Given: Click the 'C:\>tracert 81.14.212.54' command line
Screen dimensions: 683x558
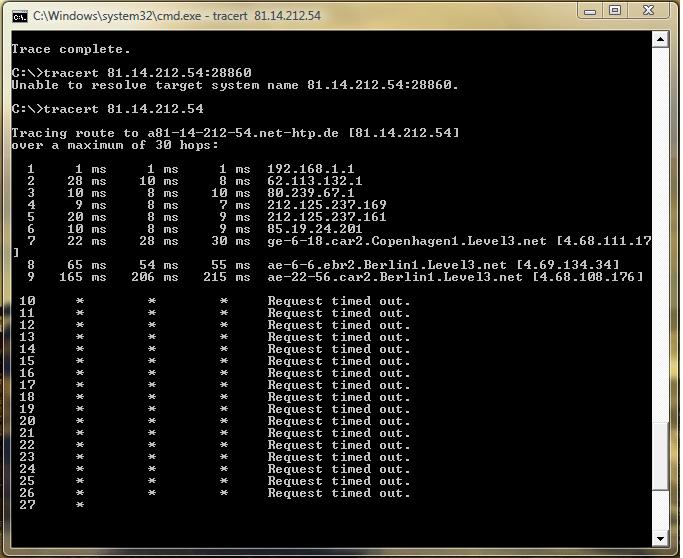Looking at the screenshot, I should tap(108, 108).
